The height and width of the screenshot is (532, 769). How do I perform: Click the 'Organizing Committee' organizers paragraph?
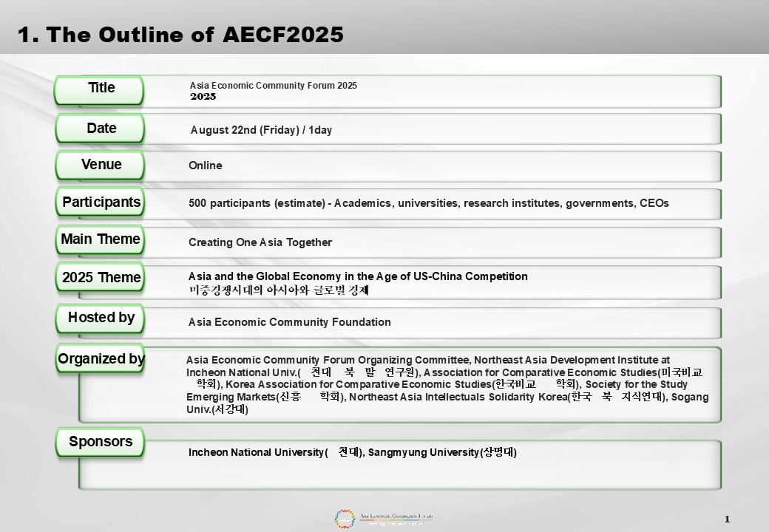[447, 384]
